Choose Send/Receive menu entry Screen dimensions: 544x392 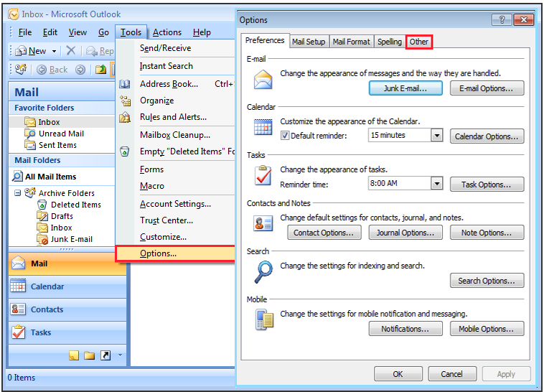(165, 48)
